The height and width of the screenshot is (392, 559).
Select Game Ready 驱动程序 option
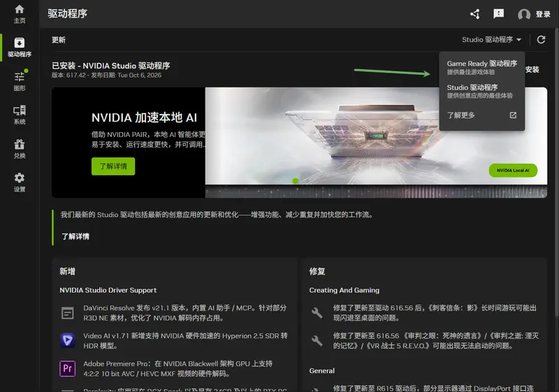481,67
